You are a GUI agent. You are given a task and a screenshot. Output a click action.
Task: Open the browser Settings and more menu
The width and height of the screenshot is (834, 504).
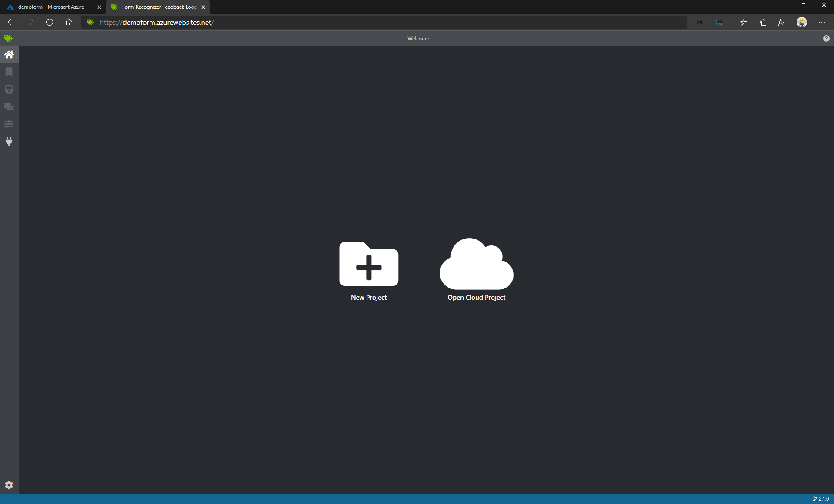coord(822,22)
